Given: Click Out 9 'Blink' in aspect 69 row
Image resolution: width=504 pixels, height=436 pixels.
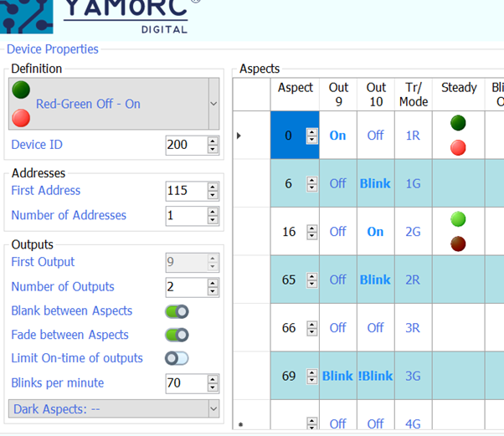Looking at the screenshot, I should coord(338,376).
